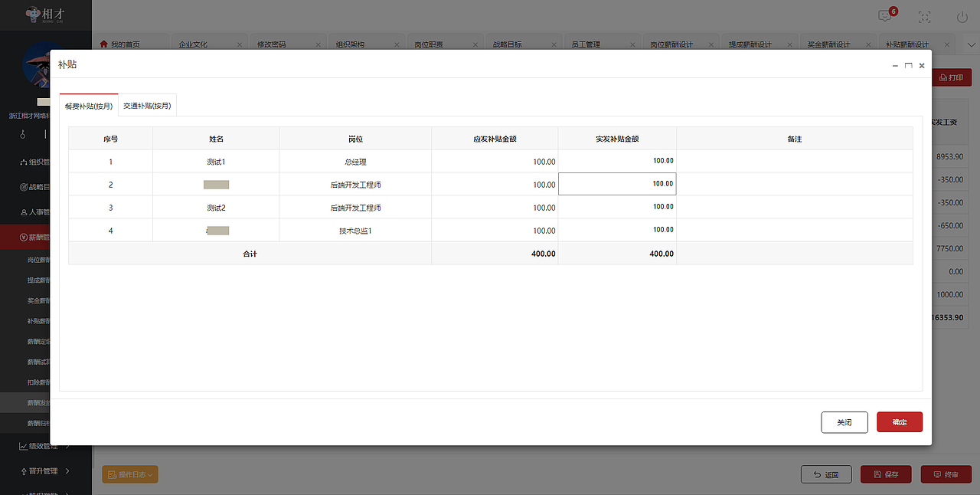This screenshot has height=495, width=980.
Task: Maximize the 补贴 dialog
Action: (x=909, y=66)
